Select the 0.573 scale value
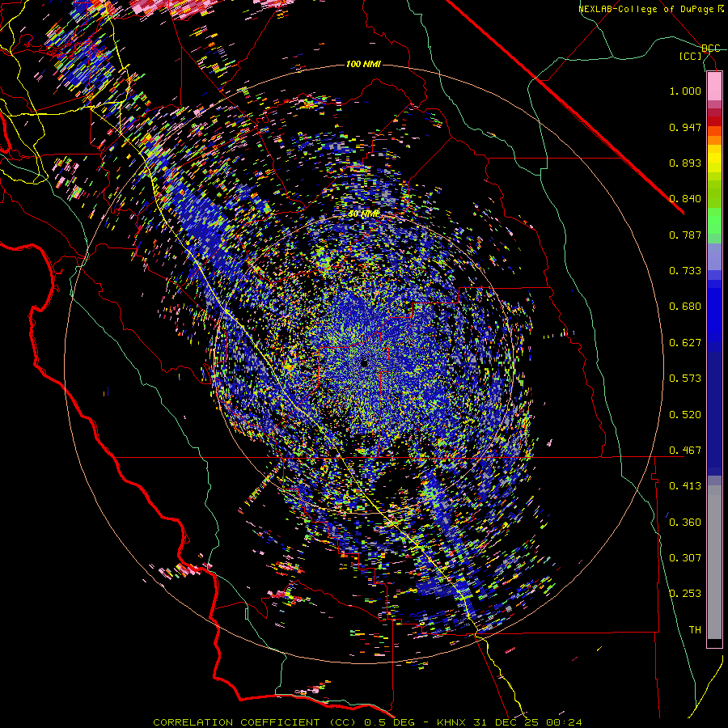The width and height of the screenshot is (728, 728). click(685, 379)
